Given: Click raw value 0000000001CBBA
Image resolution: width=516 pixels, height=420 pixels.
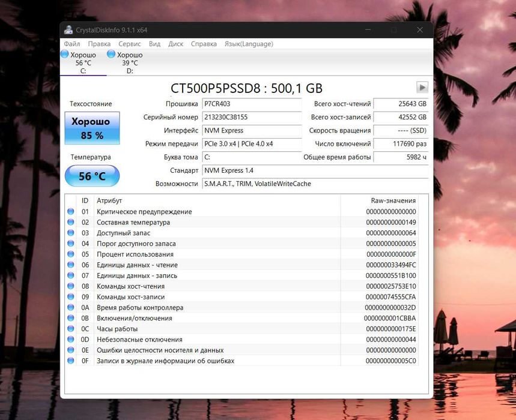Looking at the screenshot, I should click(390, 318).
